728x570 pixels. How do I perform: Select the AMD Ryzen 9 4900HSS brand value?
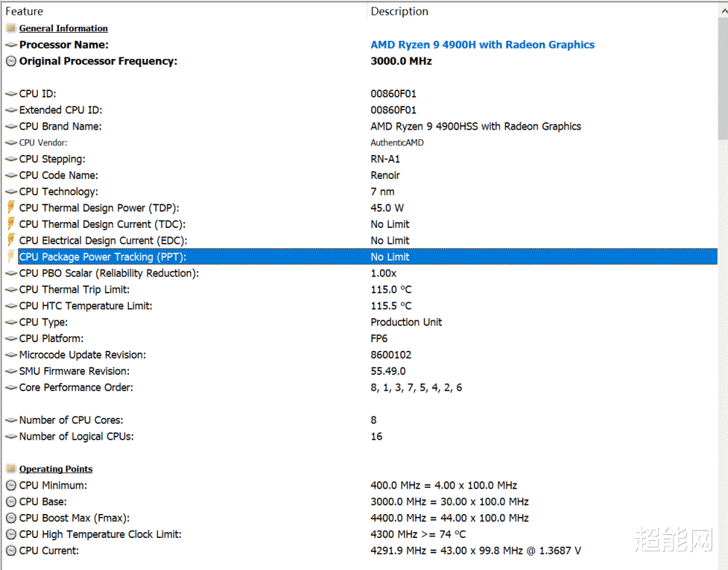tap(475, 126)
